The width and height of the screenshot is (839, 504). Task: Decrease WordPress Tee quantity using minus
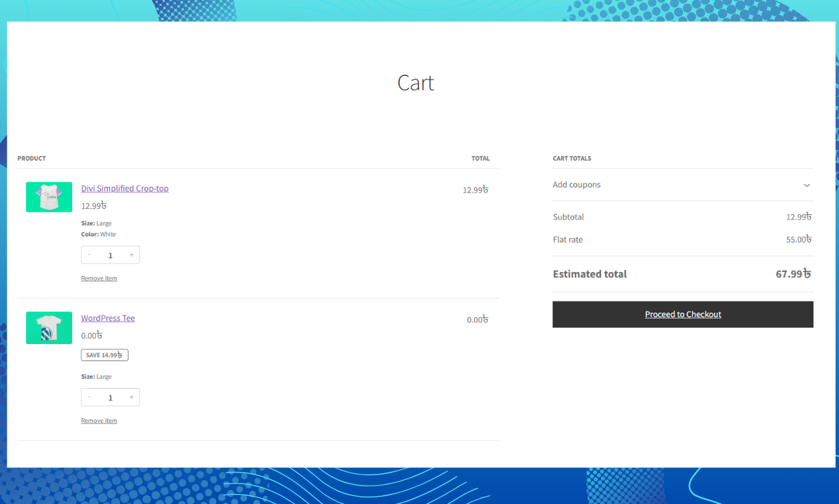(x=89, y=397)
